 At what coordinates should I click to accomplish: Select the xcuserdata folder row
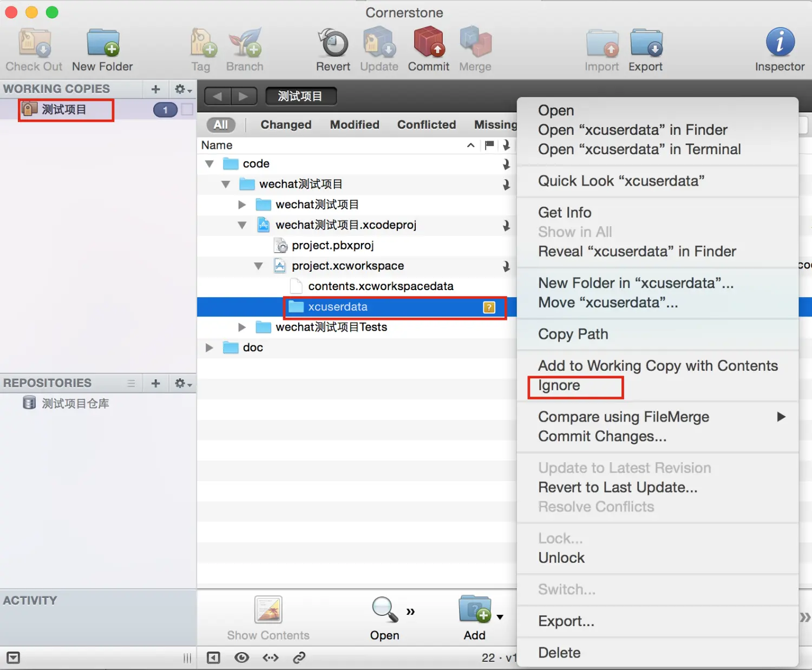(357, 307)
